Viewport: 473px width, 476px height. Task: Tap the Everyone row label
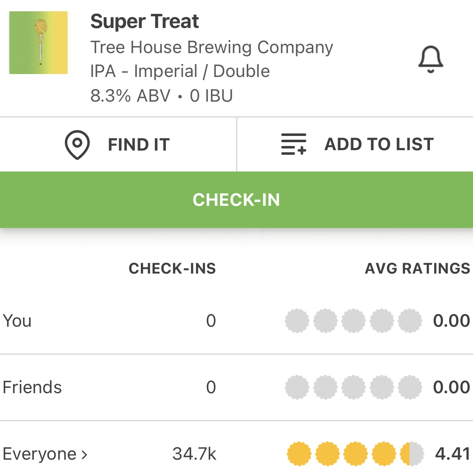40,454
